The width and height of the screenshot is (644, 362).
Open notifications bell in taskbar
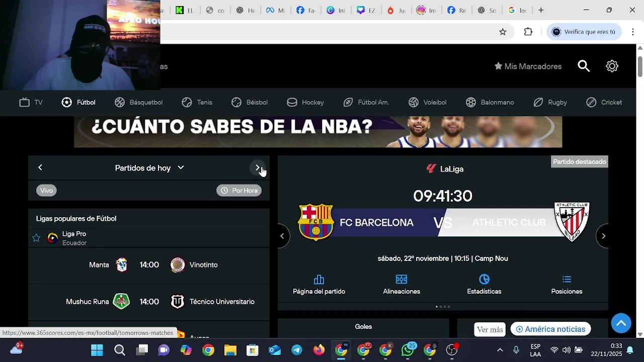630,350
